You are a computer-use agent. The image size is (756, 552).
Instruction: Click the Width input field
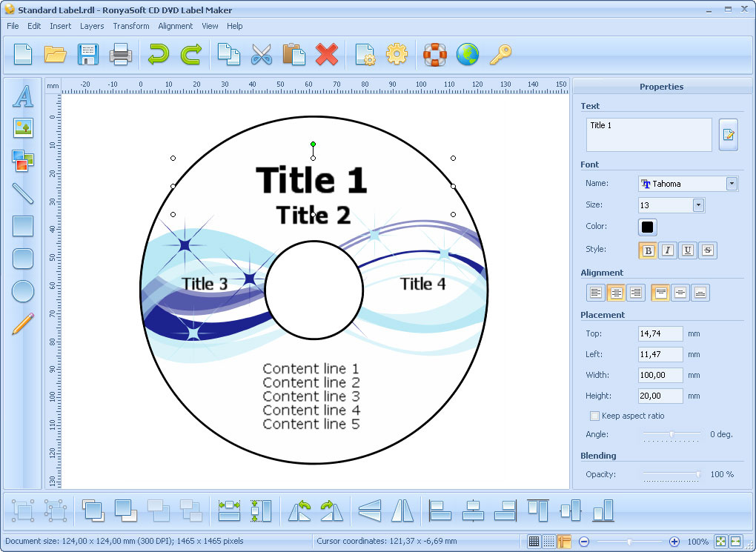pyautogui.click(x=660, y=375)
